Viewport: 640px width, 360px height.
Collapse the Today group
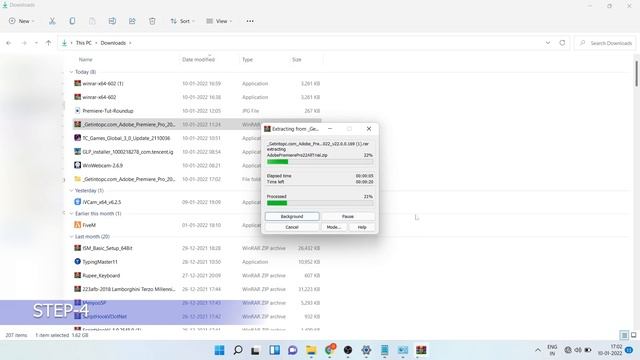pos(71,72)
